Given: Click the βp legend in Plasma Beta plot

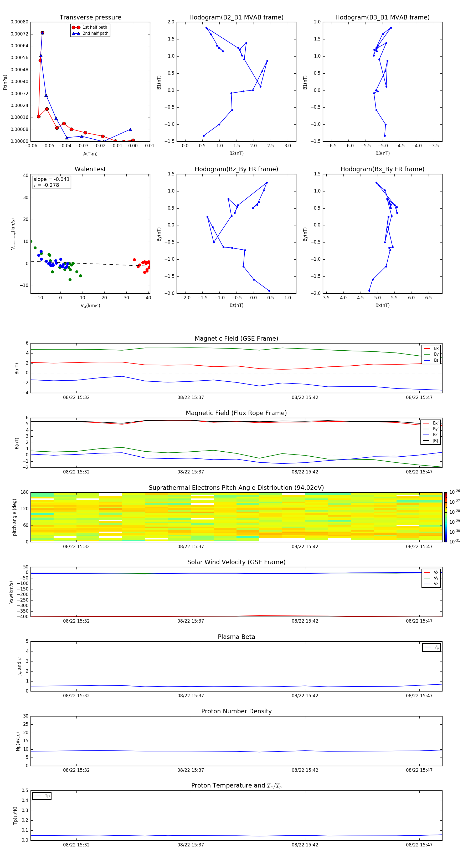Looking at the screenshot, I should (431, 647).
